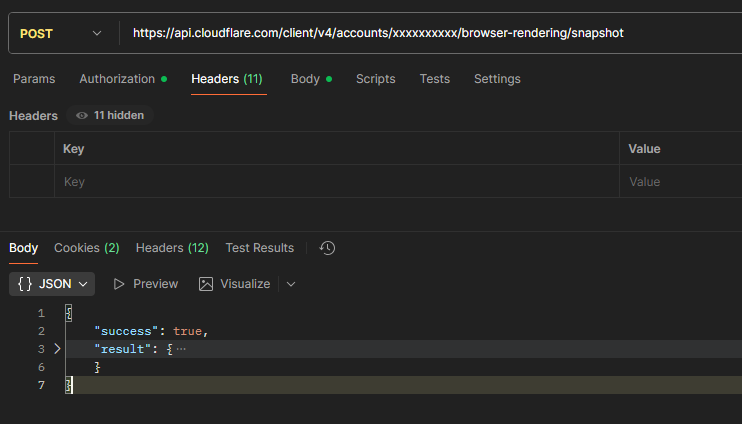Screen dimensions: 742x424
Task: Show the 11 hidden headers
Action: click(110, 115)
